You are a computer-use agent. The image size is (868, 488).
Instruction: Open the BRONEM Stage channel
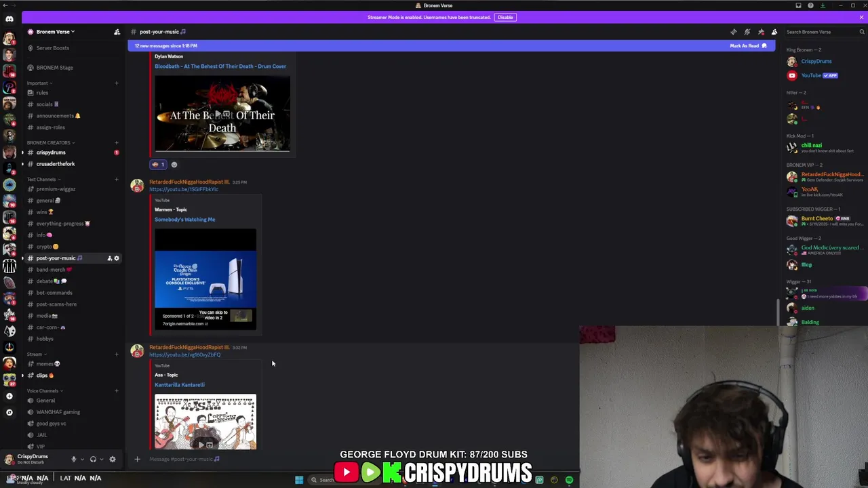pyautogui.click(x=54, y=68)
